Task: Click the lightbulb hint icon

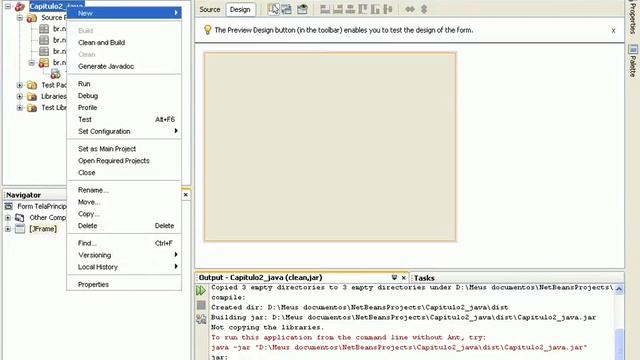Action: coord(207,30)
